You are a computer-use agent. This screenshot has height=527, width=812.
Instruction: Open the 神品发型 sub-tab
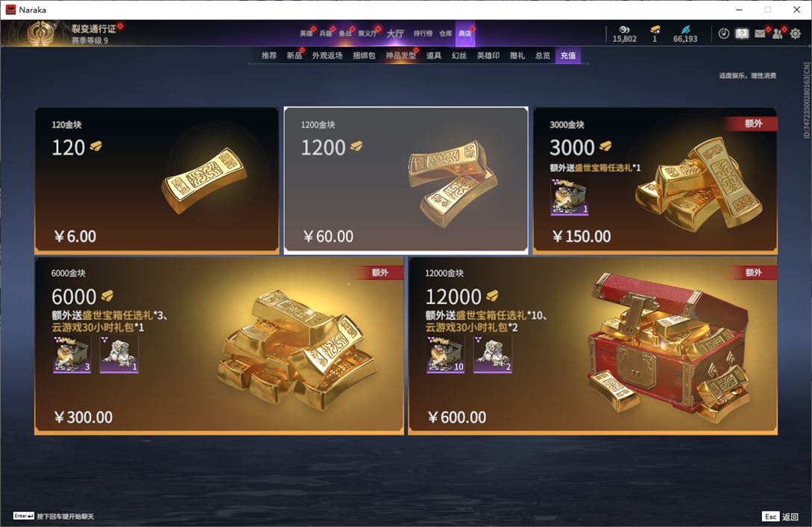coord(400,55)
